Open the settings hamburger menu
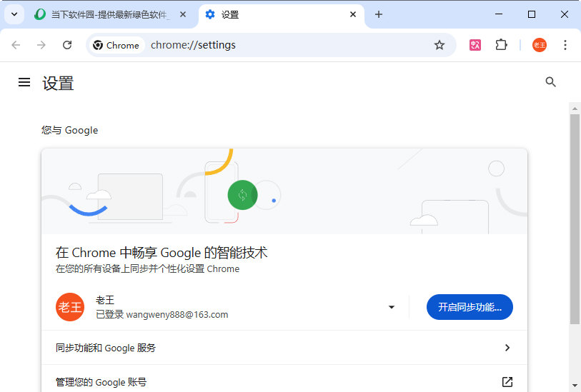Image resolution: width=581 pixels, height=392 pixels. point(24,82)
